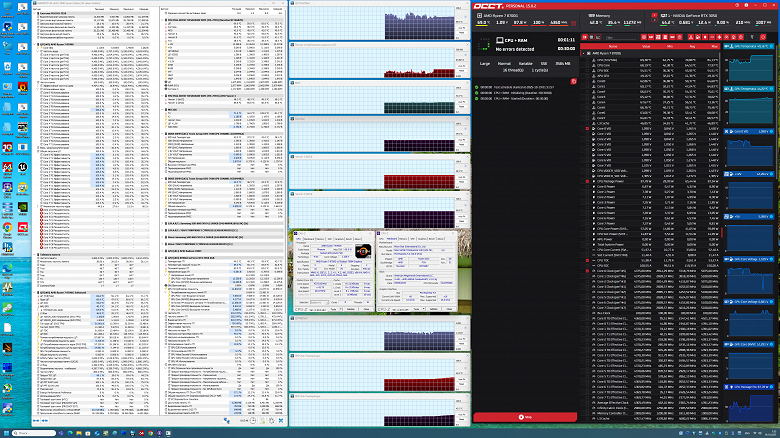Screen dimensions: 780x438
Task: Uncheck red CPU TDC sensor checkbox
Action: coord(587,260)
